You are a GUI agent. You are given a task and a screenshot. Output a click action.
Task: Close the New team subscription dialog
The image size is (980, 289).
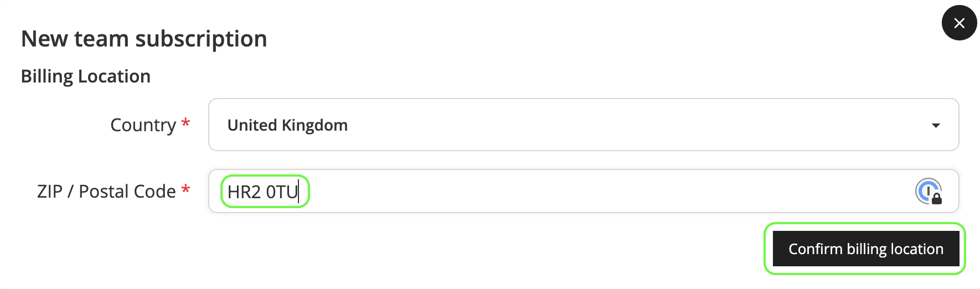click(959, 23)
